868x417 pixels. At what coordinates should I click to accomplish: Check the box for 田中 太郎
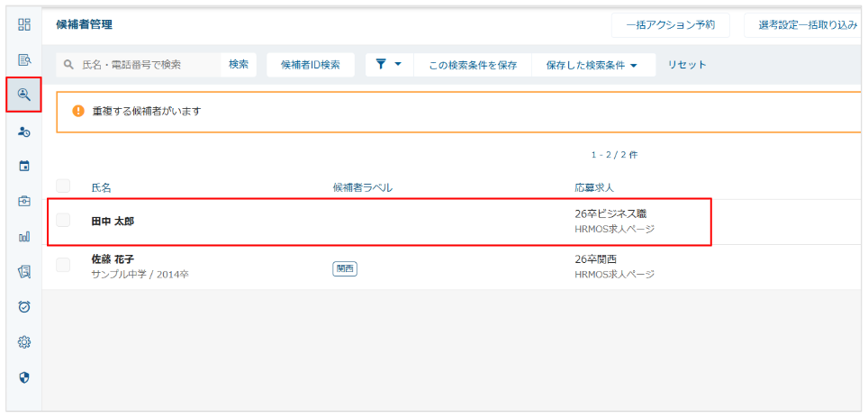point(63,221)
